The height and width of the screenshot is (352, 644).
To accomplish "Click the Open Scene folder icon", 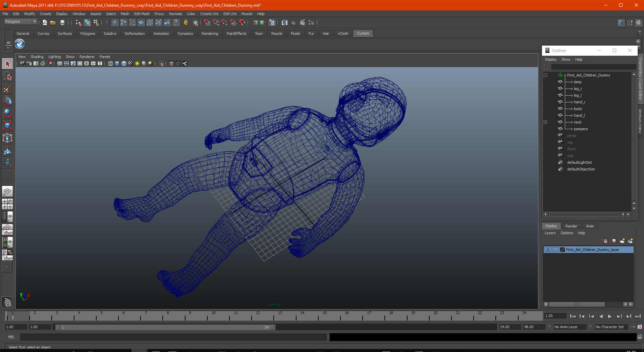I will click(x=53, y=22).
